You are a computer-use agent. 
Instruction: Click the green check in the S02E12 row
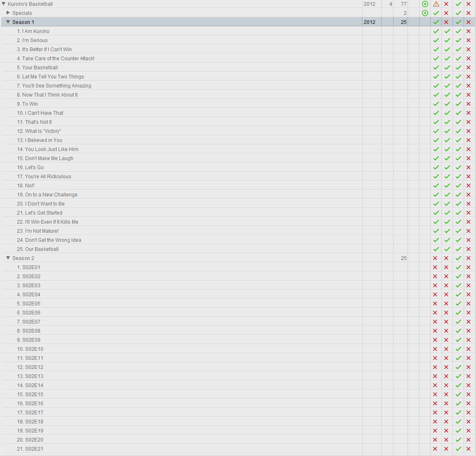click(x=458, y=367)
